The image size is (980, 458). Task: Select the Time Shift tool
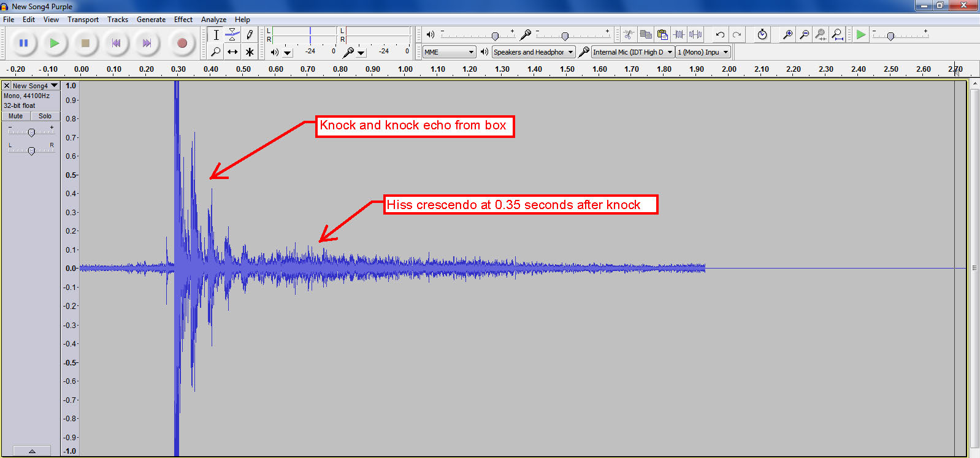click(x=232, y=52)
